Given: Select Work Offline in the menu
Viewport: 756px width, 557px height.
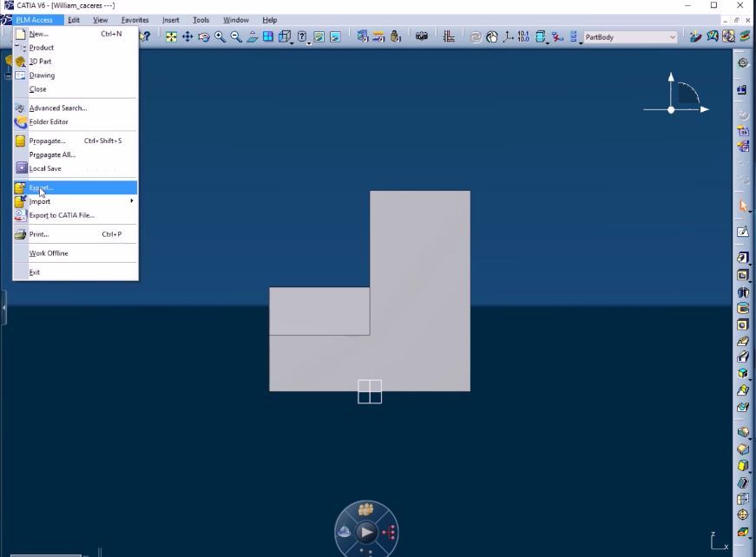Looking at the screenshot, I should [x=49, y=253].
